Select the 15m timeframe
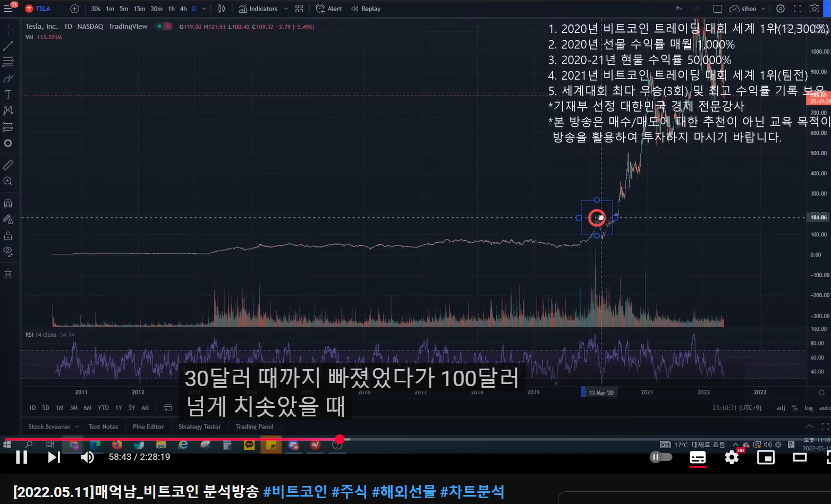831x504 pixels. [139, 8]
